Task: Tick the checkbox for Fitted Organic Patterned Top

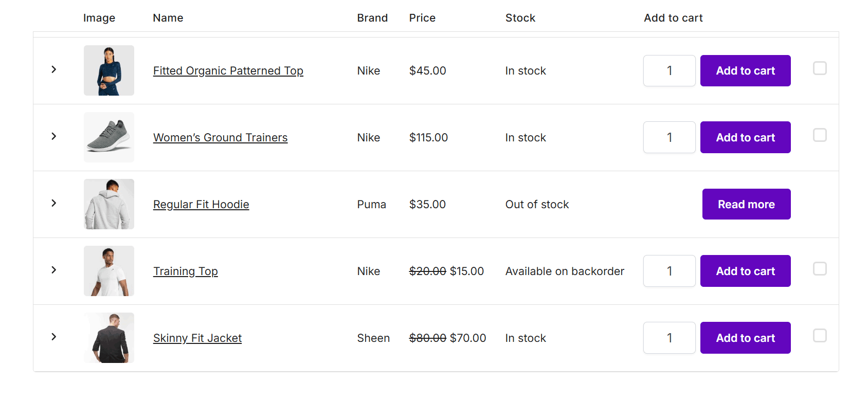Action: pyautogui.click(x=820, y=68)
